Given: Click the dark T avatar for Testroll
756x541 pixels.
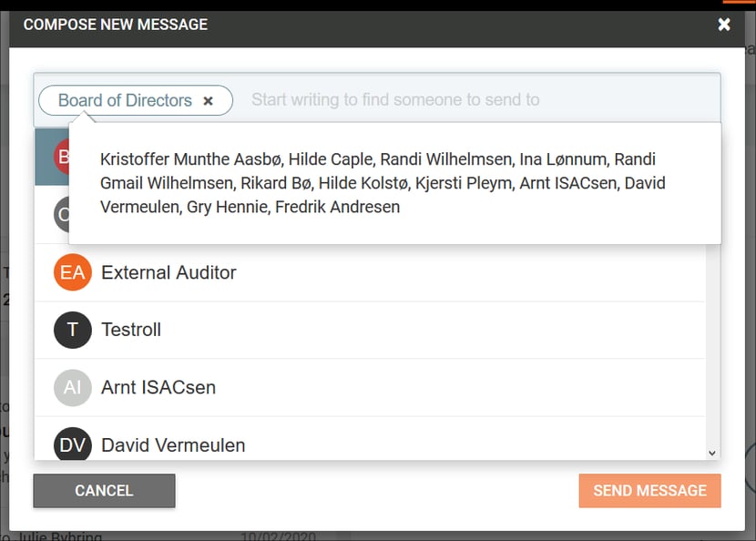Looking at the screenshot, I should 72,330.
